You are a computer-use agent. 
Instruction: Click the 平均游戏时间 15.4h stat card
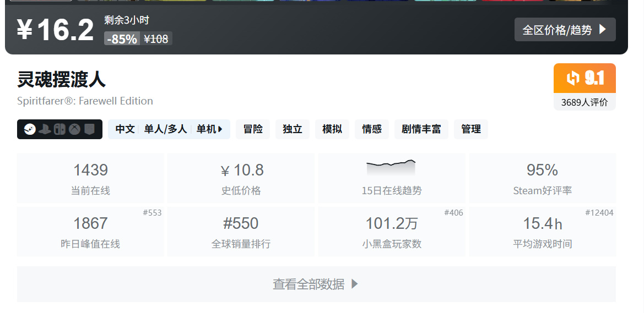pos(542,232)
